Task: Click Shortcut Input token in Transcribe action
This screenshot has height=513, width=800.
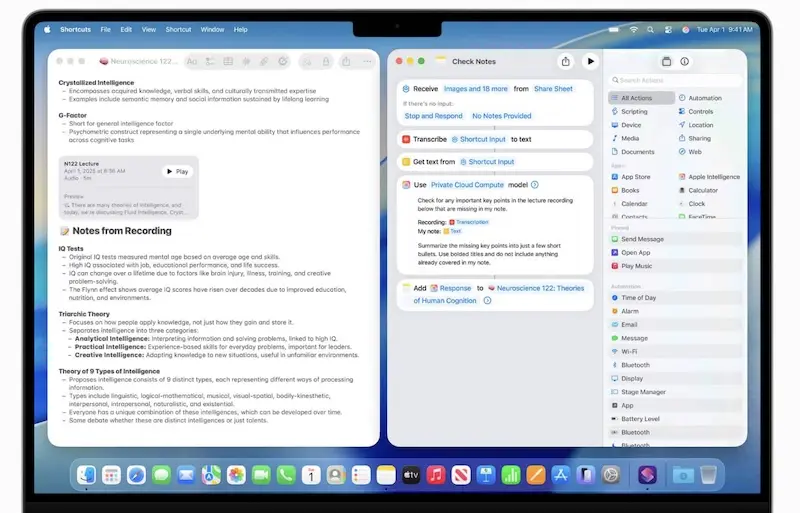Action: pyautogui.click(x=479, y=139)
